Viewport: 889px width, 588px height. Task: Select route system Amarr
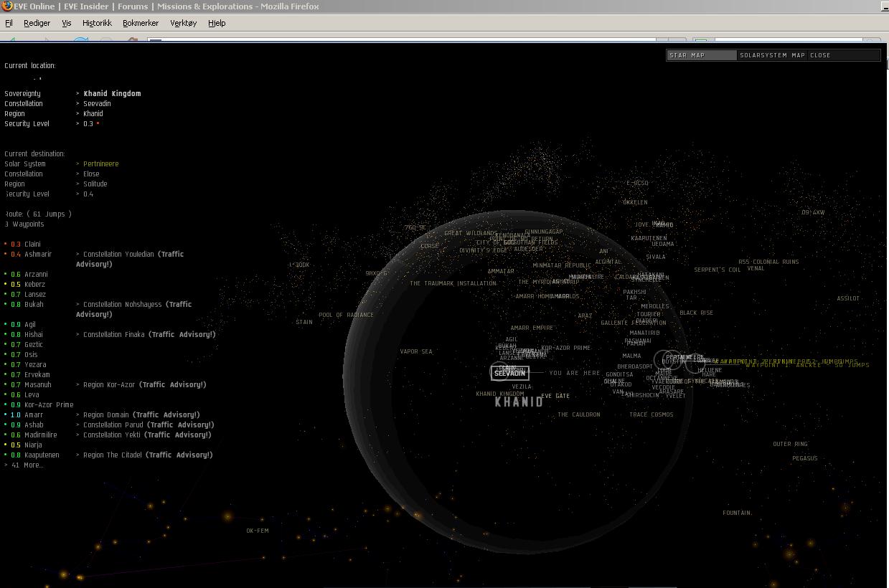(34, 414)
